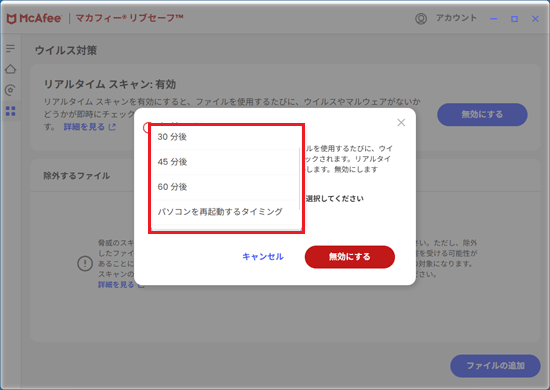Maximize the McAfee window

[514, 19]
